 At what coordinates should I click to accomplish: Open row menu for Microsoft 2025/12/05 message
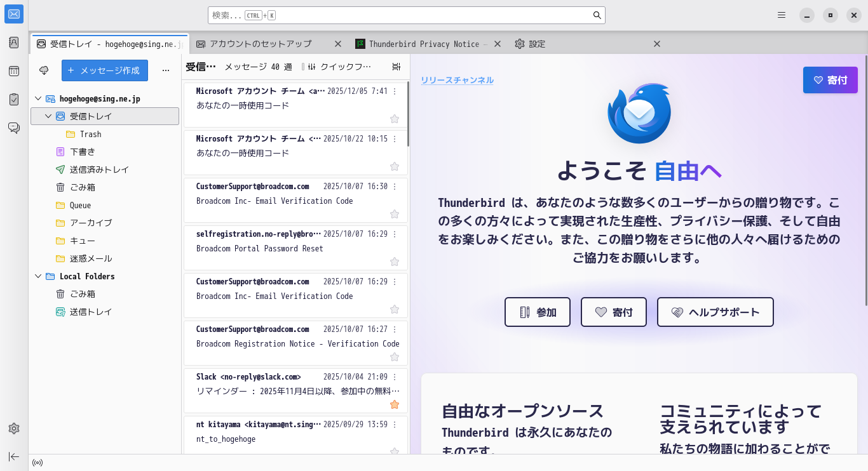pyautogui.click(x=395, y=91)
